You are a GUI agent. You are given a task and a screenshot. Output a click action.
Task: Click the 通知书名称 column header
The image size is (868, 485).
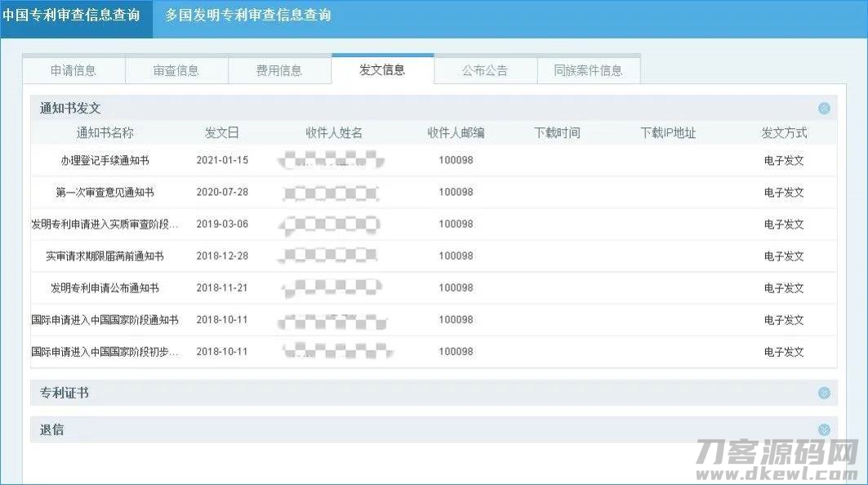click(x=103, y=132)
